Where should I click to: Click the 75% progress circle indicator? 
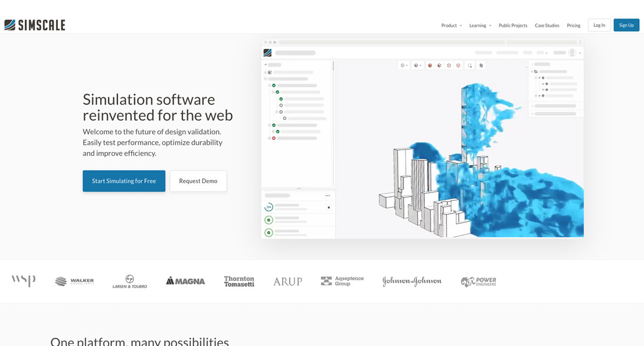pos(269,207)
